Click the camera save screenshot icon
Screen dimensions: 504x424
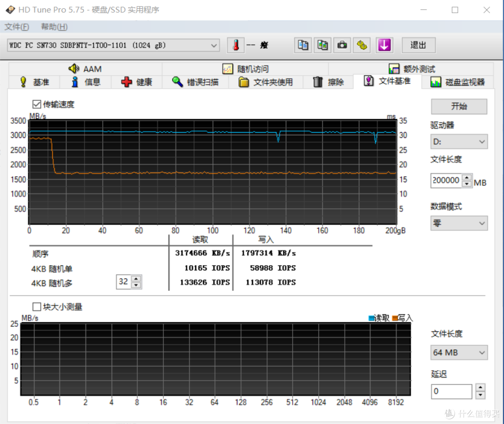point(342,45)
